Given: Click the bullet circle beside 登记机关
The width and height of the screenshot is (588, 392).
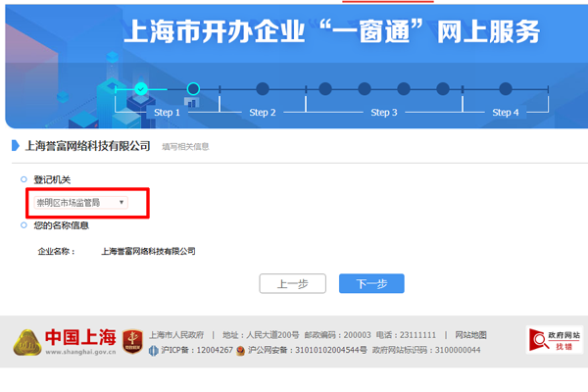Looking at the screenshot, I should (x=24, y=179).
